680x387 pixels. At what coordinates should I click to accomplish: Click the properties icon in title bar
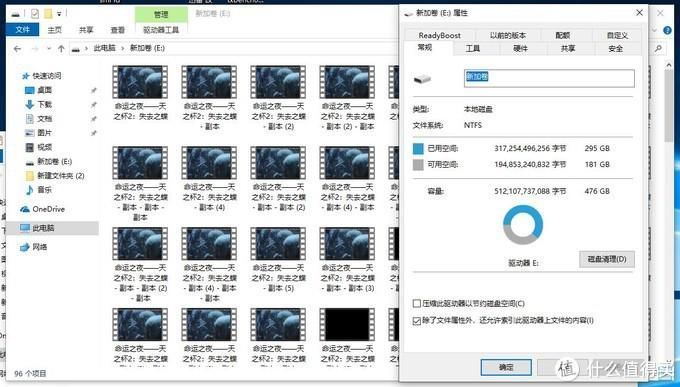pos(35,14)
